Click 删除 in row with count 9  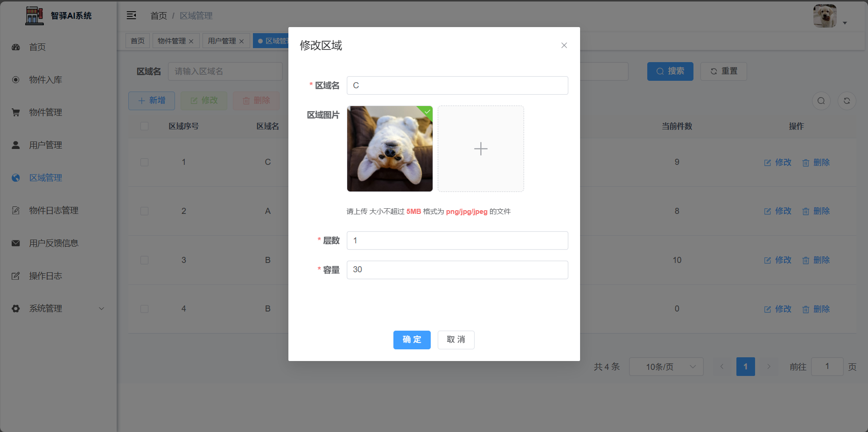tap(816, 163)
